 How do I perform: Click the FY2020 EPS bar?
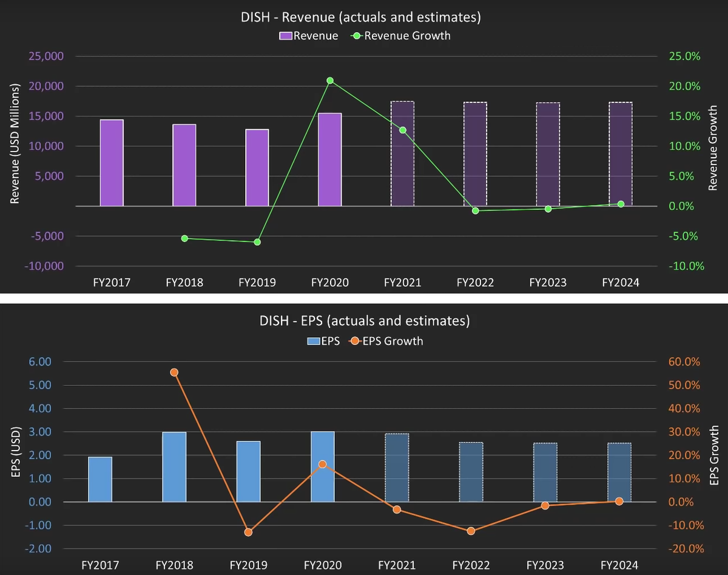[323, 466]
